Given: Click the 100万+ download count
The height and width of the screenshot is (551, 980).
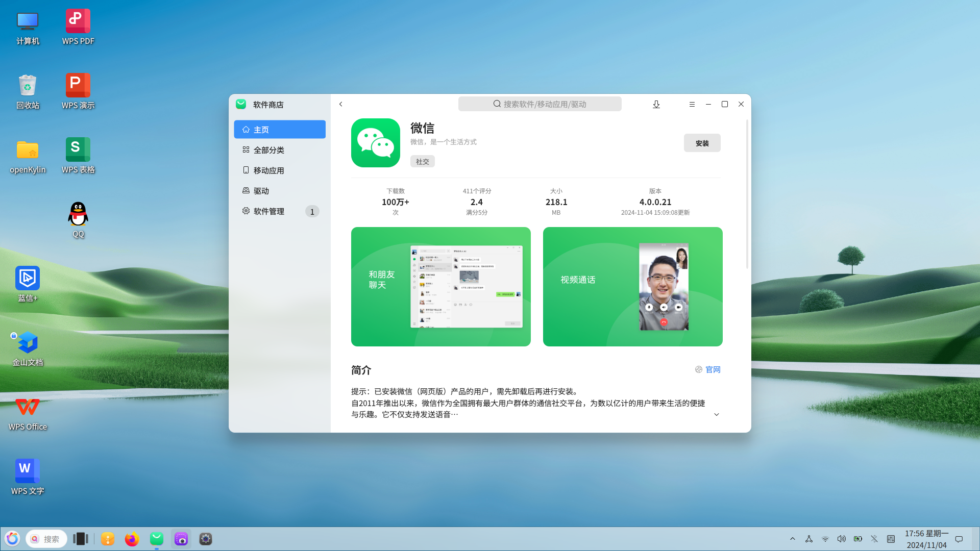Looking at the screenshot, I should 396,202.
